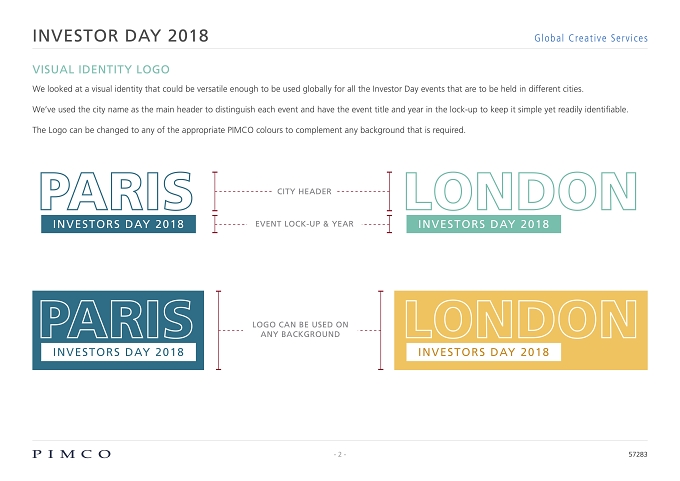
Task: Click the INVESTOR DAY 2018 page title
Action: [121, 36]
